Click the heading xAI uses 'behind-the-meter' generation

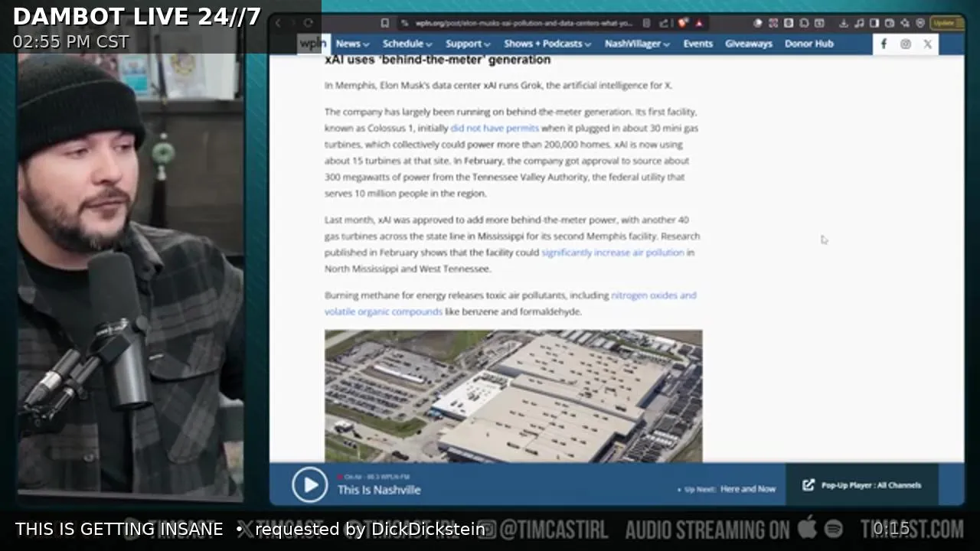pos(437,60)
